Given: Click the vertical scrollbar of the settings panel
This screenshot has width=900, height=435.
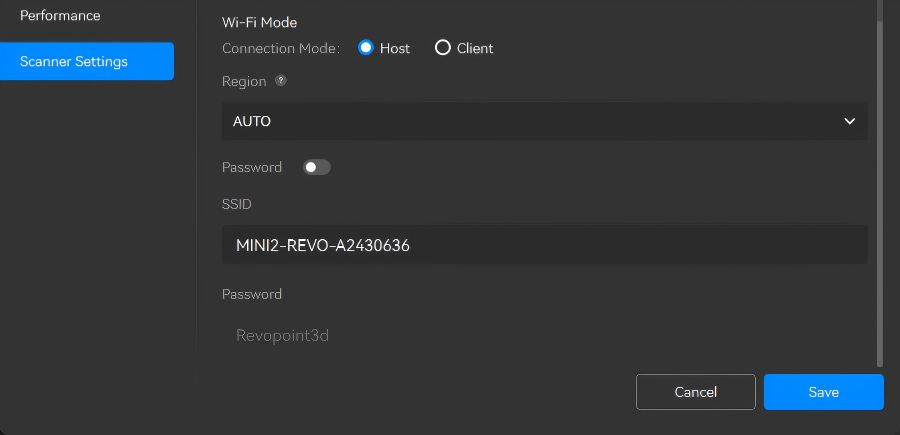Looking at the screenshot, I should 879,190.
